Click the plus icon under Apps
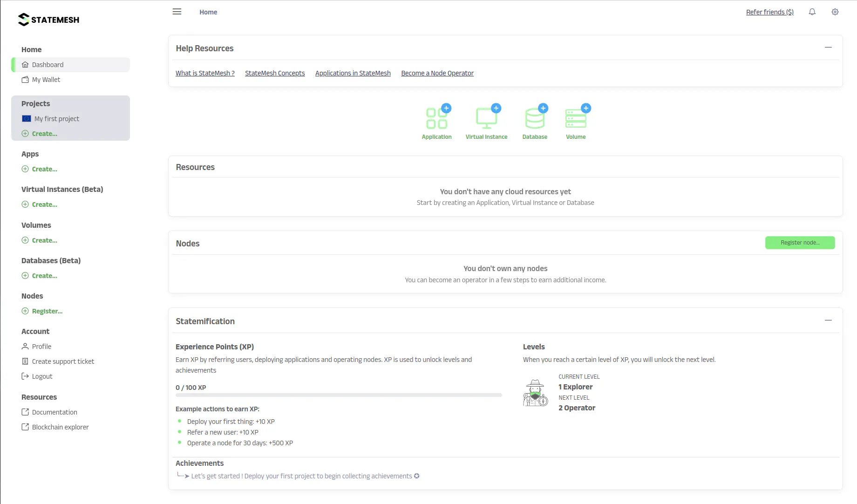 [x=25, y=169]
